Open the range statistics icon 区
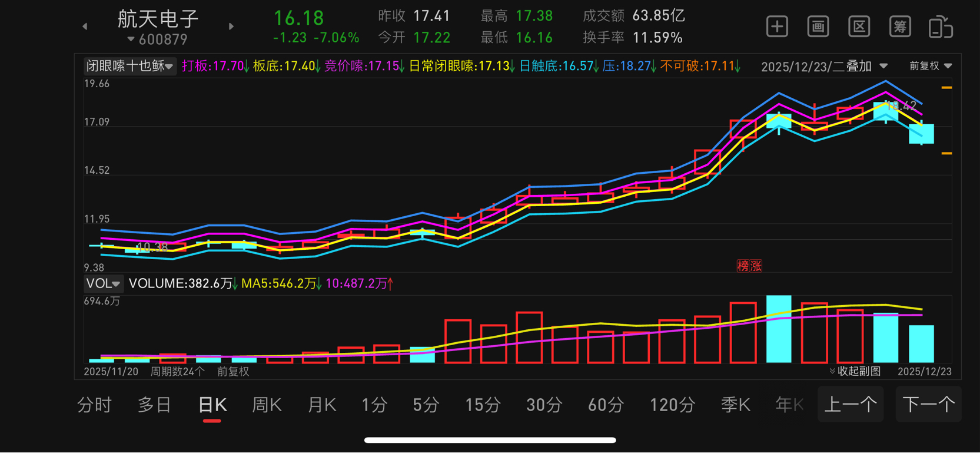The width and height of the screenshot is (980, 453). click(859, 27)
